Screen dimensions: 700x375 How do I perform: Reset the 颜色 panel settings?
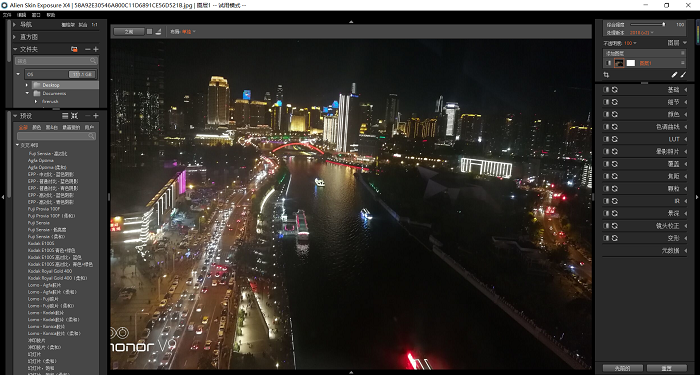(615, 114)
